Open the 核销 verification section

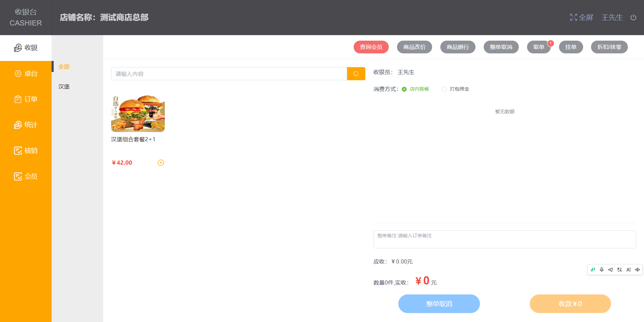26,150
